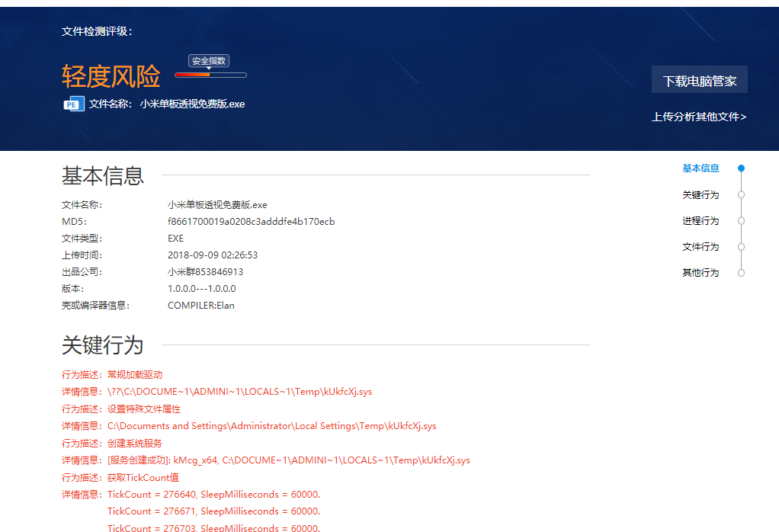Click the 关键行为 section heading

click(102, 345)
